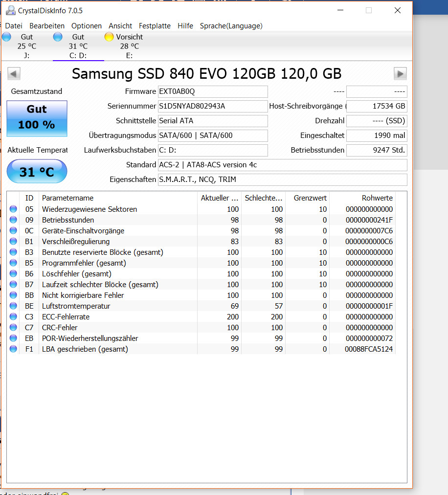Viewport: 448px width, 495px height.
Task: Click the yellow Vorsicht orb for drive E:
Action: pyautogui.click(x=109, y=37)
